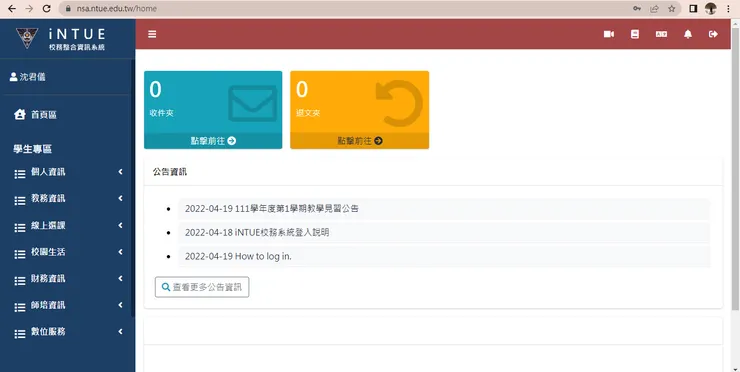Bookmark page with the star icon
Screen dimensions: 740x372
coord(672,8)
